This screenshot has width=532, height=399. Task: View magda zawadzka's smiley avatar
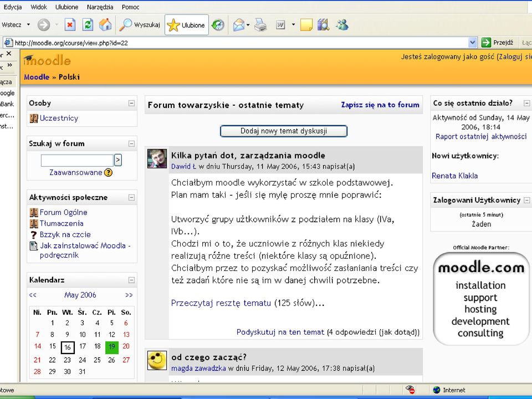[157, 360]
